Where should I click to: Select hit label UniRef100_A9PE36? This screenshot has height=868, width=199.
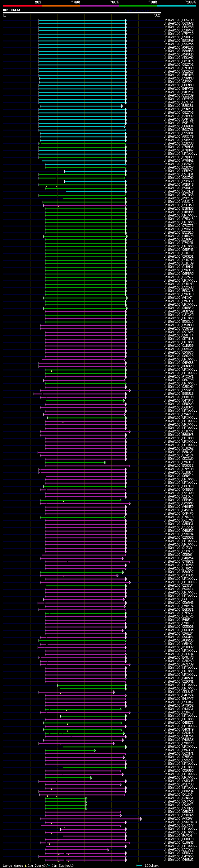(x=178, y=47)
